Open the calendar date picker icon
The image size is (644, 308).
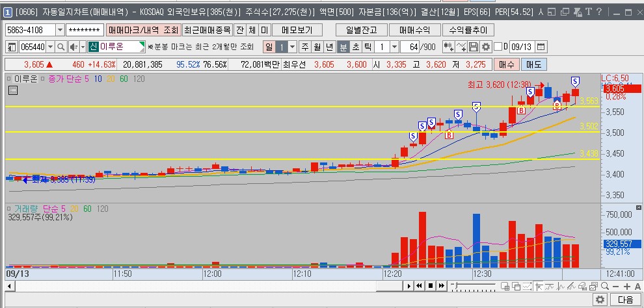(x=541, y=47)
